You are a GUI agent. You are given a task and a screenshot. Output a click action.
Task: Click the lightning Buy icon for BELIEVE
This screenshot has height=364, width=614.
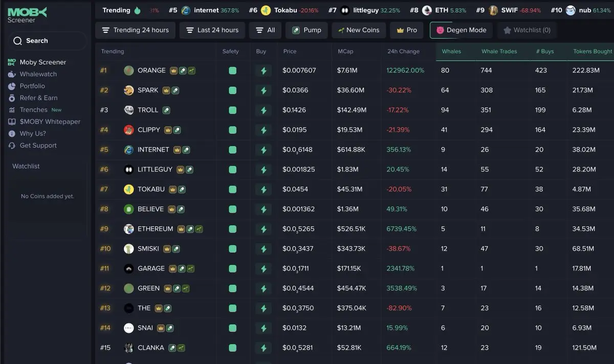264,209
